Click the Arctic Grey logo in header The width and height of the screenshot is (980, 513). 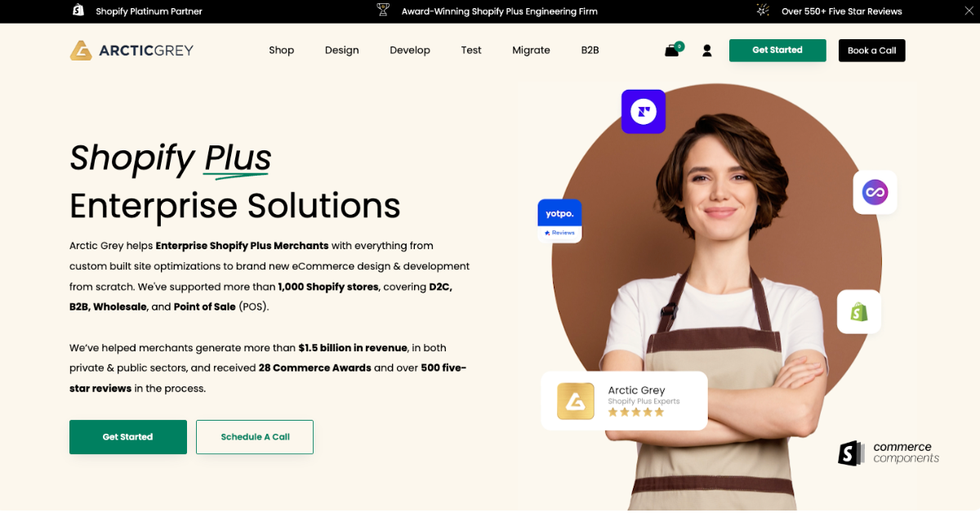[131, 51]
